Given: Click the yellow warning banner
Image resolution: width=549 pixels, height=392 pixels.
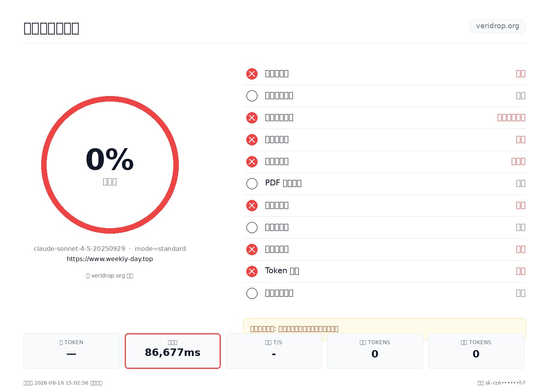Looking at the screenshot, I should pos(384,328).
